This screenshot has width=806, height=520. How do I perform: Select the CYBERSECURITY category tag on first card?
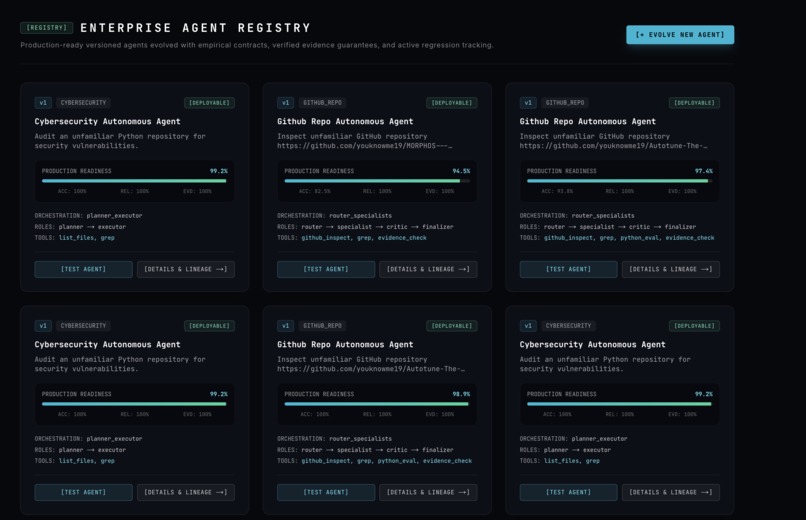point(83,103)
